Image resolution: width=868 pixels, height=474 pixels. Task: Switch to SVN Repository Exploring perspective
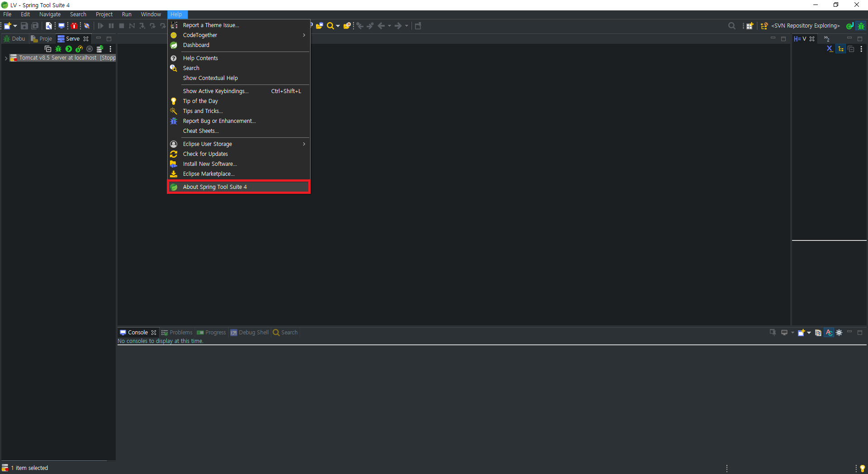pos(801,26)
